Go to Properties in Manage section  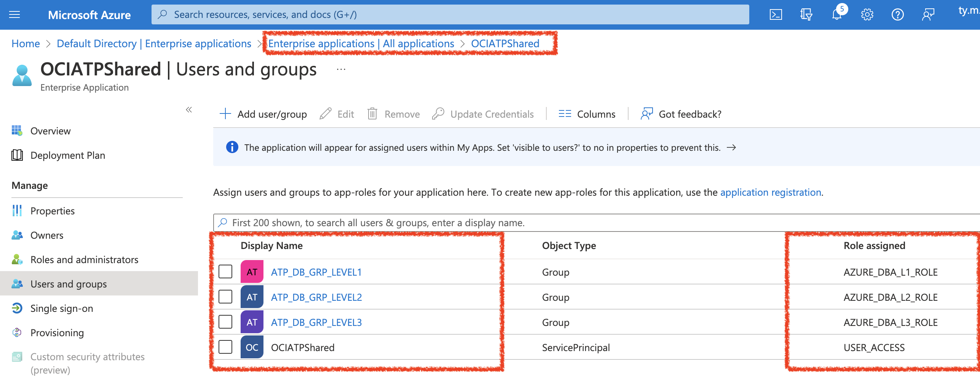[53, 211]
